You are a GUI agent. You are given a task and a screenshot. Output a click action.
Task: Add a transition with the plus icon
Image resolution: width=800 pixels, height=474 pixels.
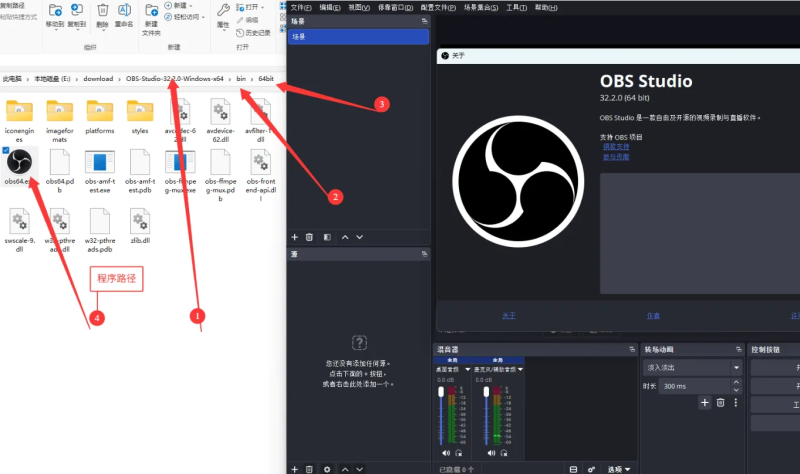pyautogui.click(x=705, y=403)
